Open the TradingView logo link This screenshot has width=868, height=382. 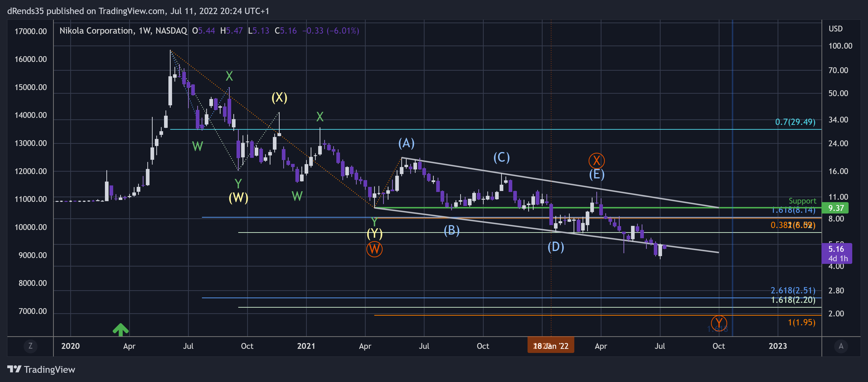click(x=41, y=370)
